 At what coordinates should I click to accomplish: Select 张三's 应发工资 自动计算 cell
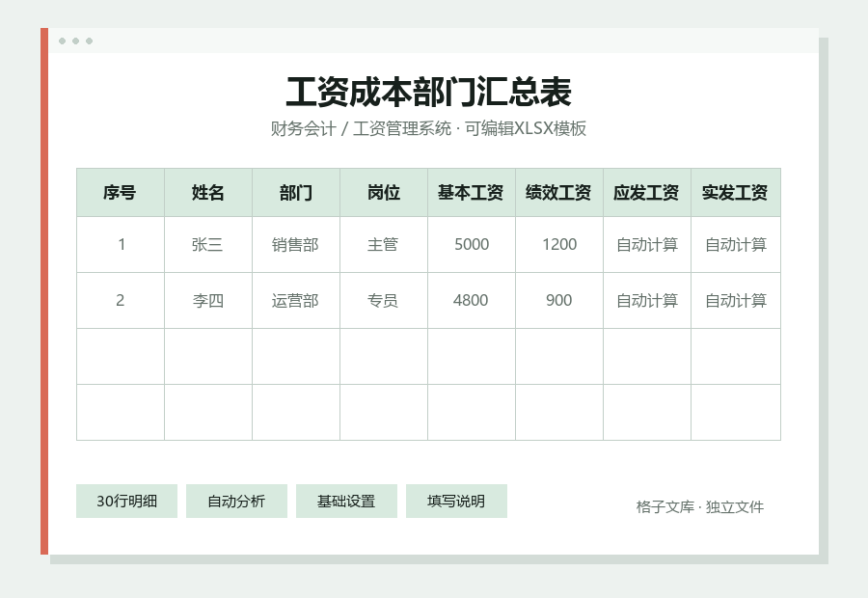tap(647, 245)
